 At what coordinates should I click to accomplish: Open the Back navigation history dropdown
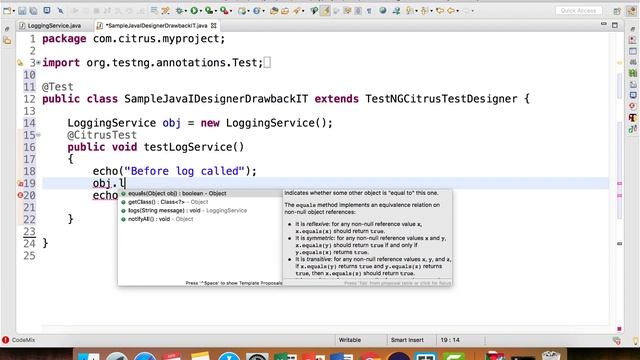click(458, 11)
